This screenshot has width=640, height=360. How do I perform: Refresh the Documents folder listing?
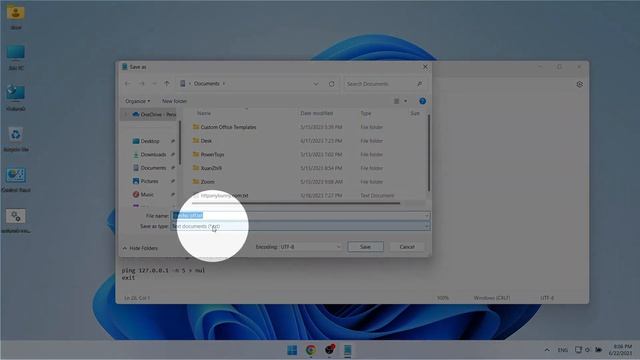click(331, 84)
